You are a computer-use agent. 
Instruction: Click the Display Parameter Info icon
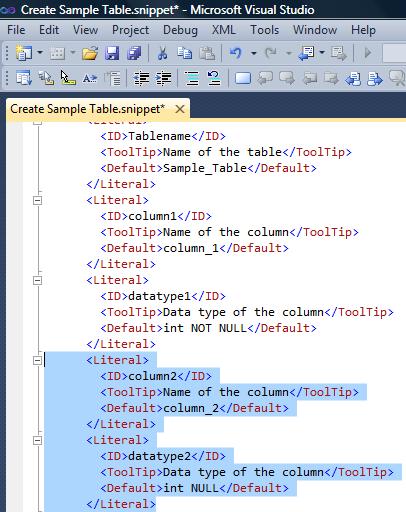click(46, 78)
